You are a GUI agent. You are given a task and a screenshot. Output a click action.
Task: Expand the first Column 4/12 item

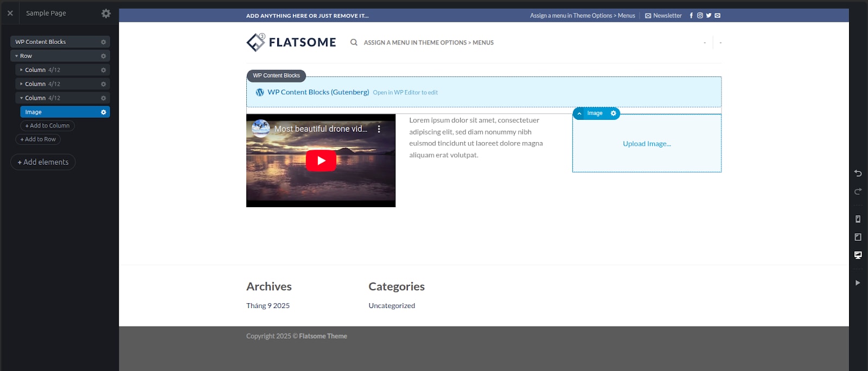click(x=21, y=70)
